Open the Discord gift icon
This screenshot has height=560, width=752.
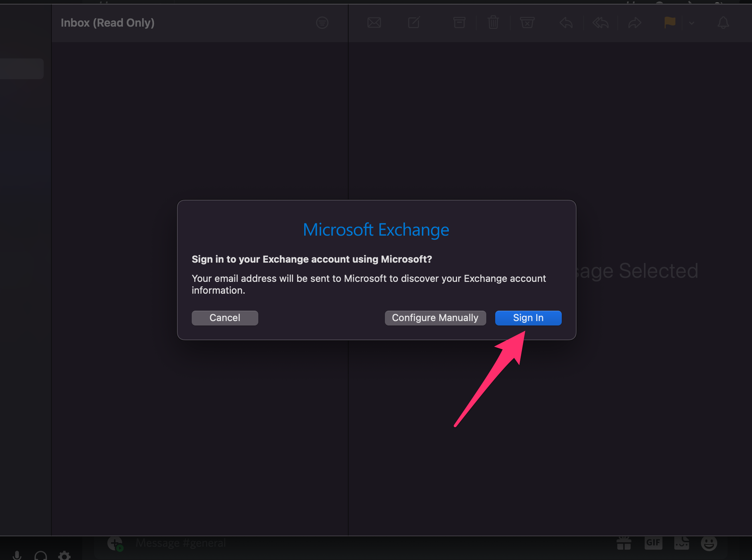point(624,543)
